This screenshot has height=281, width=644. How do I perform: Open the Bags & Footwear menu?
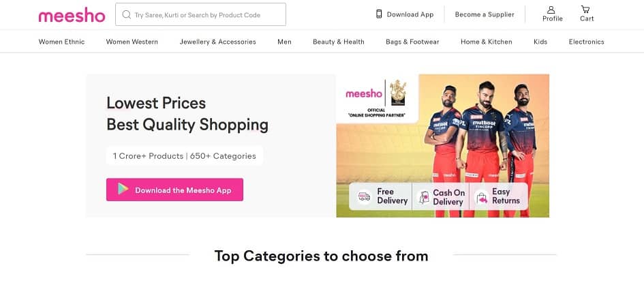click(412, 42)
